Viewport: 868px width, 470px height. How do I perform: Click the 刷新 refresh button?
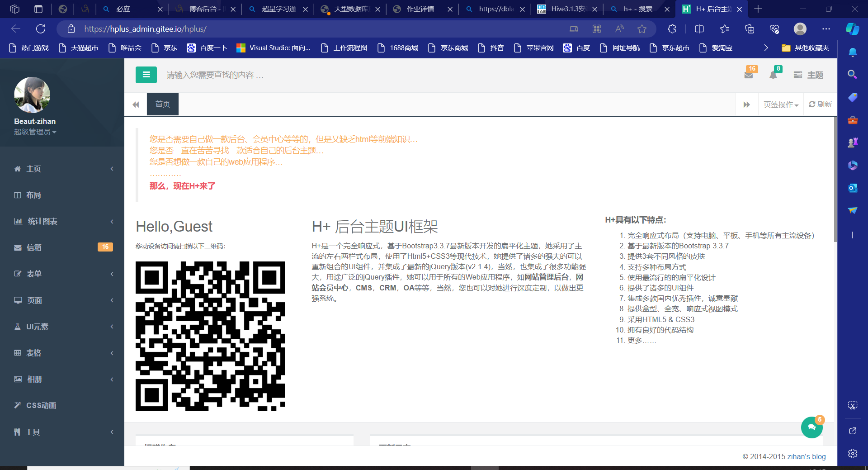click(x=820, y=104)
